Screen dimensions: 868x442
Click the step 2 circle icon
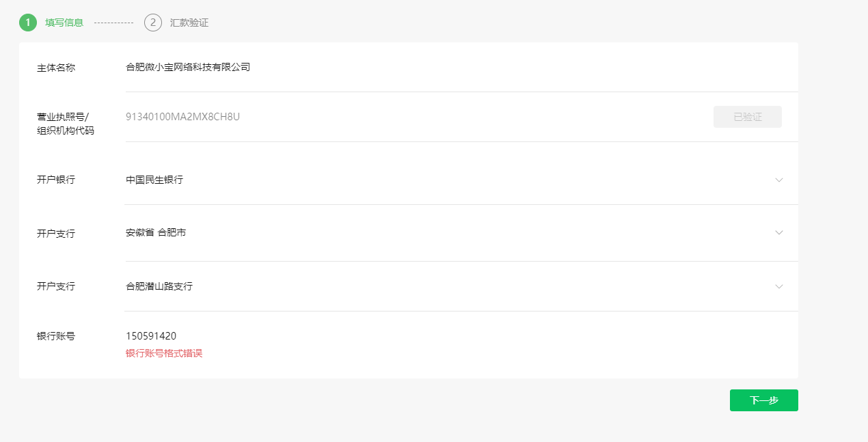pyautogui.click(x=153, y=23)
